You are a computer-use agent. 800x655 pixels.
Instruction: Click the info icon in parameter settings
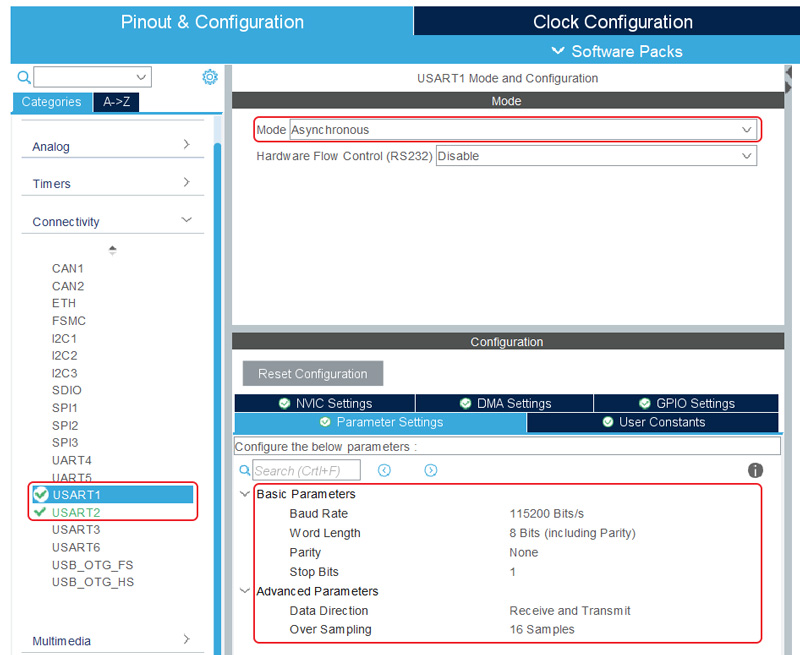tap(755, 470)
